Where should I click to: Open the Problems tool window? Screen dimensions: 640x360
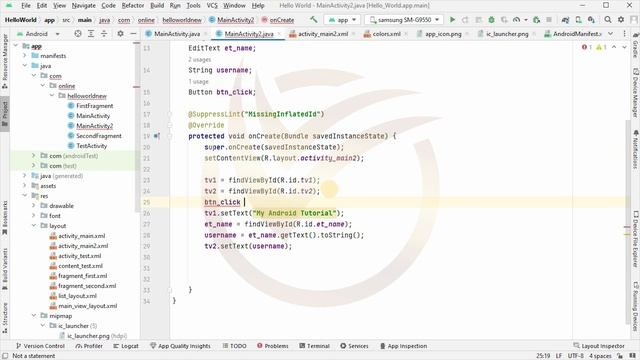coord(273,346)
